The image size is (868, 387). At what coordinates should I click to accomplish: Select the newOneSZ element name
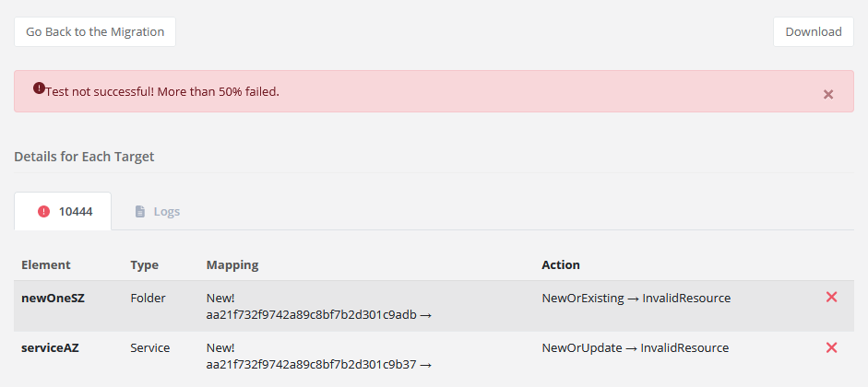(53, 298)
